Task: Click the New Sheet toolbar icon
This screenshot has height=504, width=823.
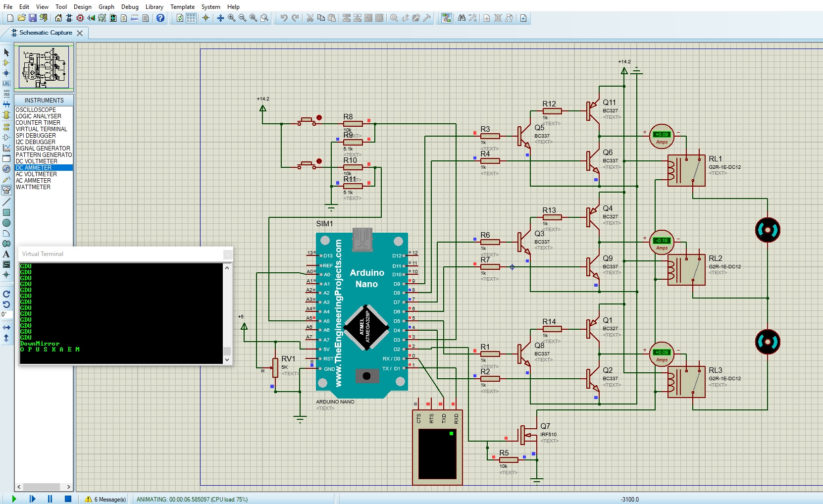Action: pyautogui.click(x=487, y=18)
